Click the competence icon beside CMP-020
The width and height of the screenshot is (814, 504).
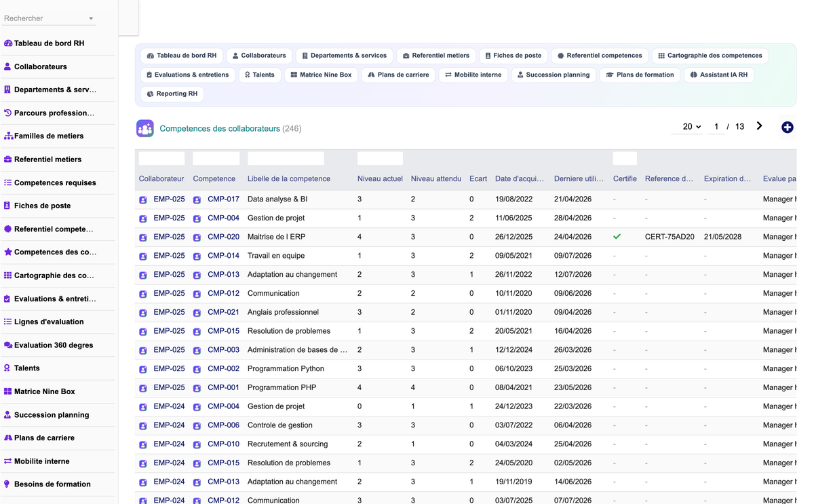[197, 237]
